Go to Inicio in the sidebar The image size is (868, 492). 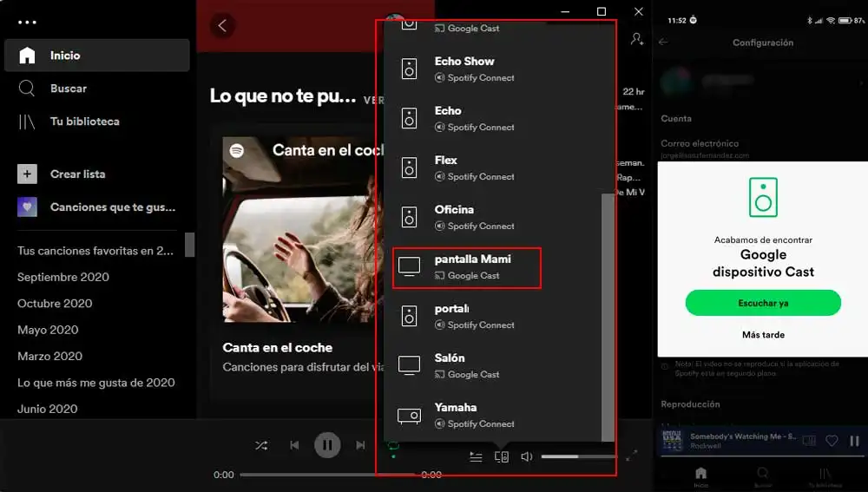point(97,56)
